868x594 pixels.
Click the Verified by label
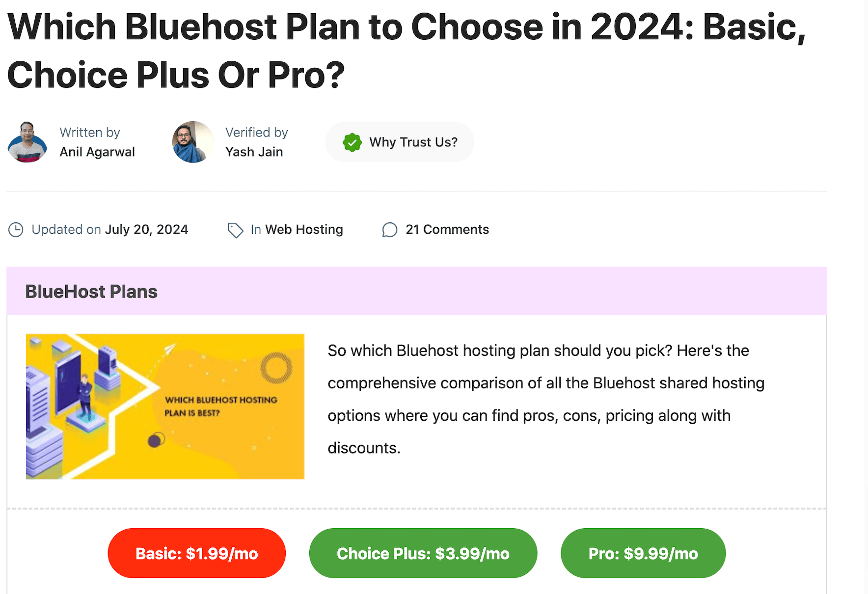point(256,132)
